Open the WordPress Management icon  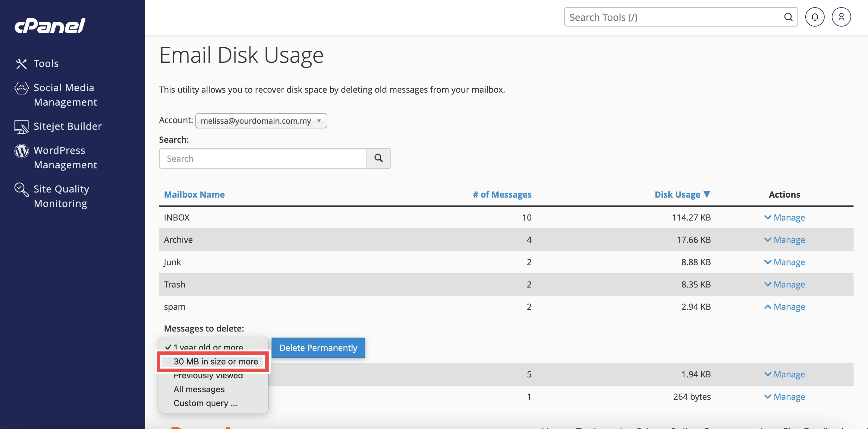pyautogui.click(x=21, y=151)
